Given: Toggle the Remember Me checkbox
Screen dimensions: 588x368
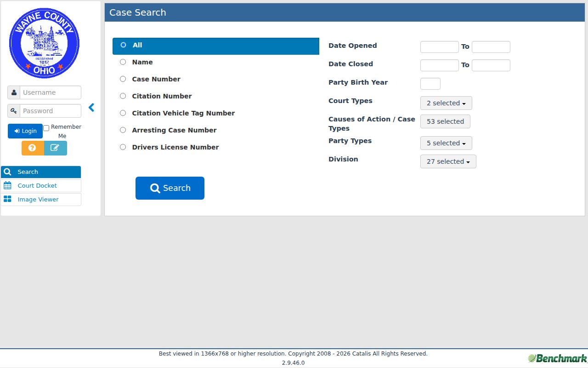Looking at the screenshot, I should pyautogui.click(x=46, y=128).
